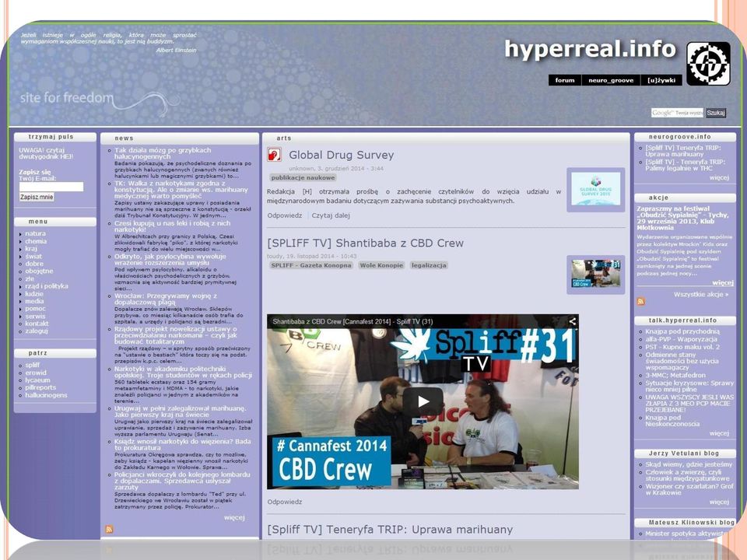Click więcej in the Jerzy Vetulani blog panel
Viewport: 747px width, 560px height.
(719, 502)
